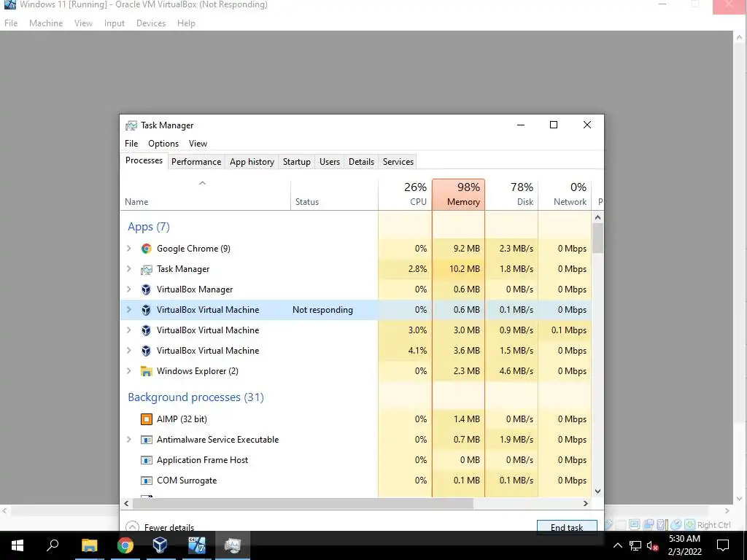The width and height of the screenshot is (747, 560).
Task: Select the Background processes (31) heading
Action: click(x=196, y=397)
